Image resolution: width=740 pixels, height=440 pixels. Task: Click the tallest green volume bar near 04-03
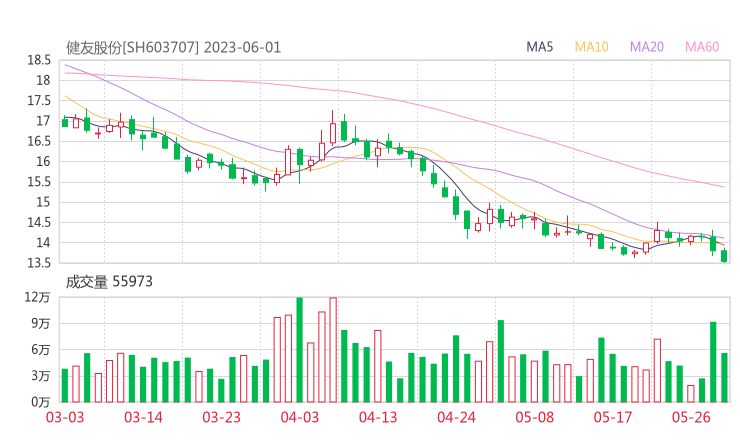click(x=299, y=350)
